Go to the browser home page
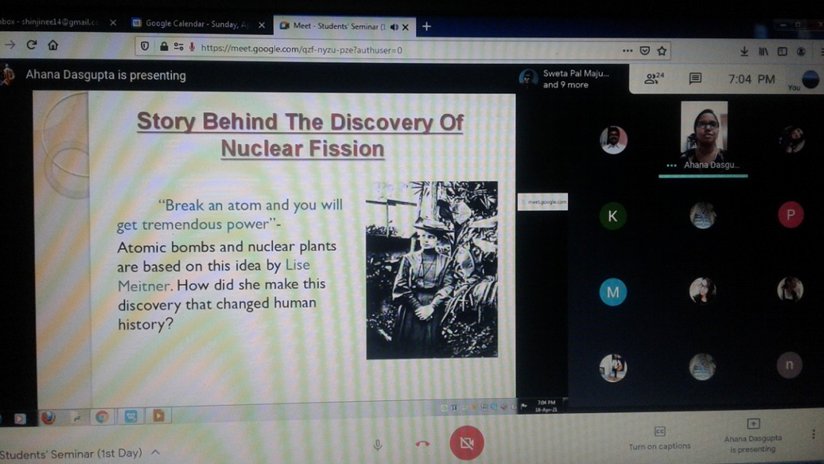This screenshot has height=464, width=824. point(53,46)
